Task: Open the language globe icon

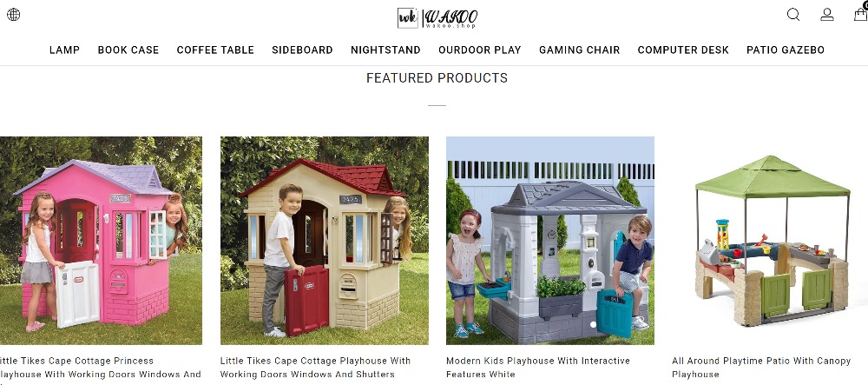Action: click(x=13, y=15)
